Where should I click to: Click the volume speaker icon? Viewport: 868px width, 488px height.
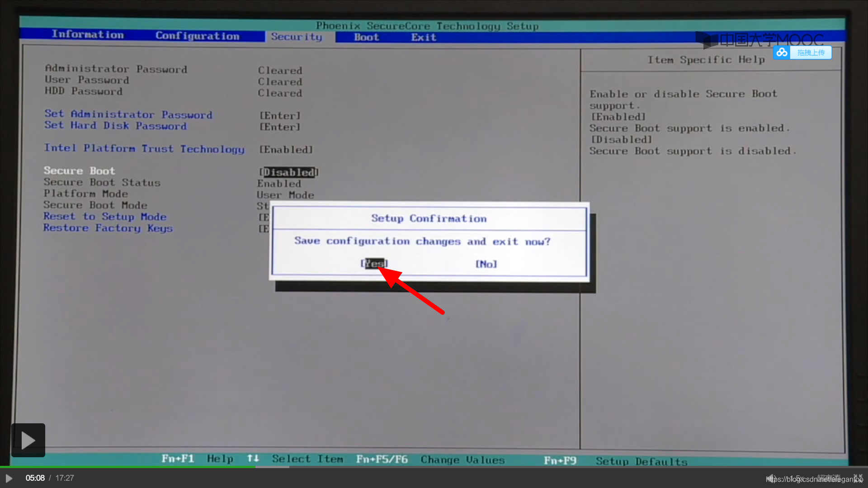pyautogui.click(x=771, y=479)
